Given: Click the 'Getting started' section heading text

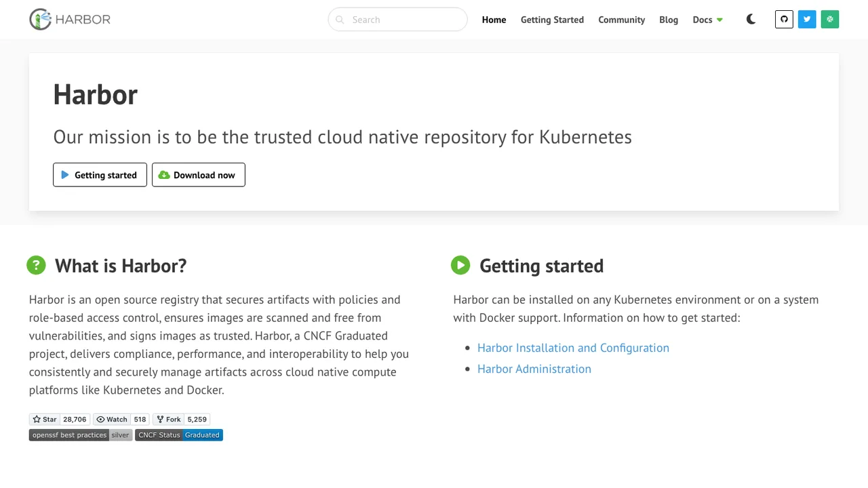Looking at the screenshot, I should tap(541, 266).
